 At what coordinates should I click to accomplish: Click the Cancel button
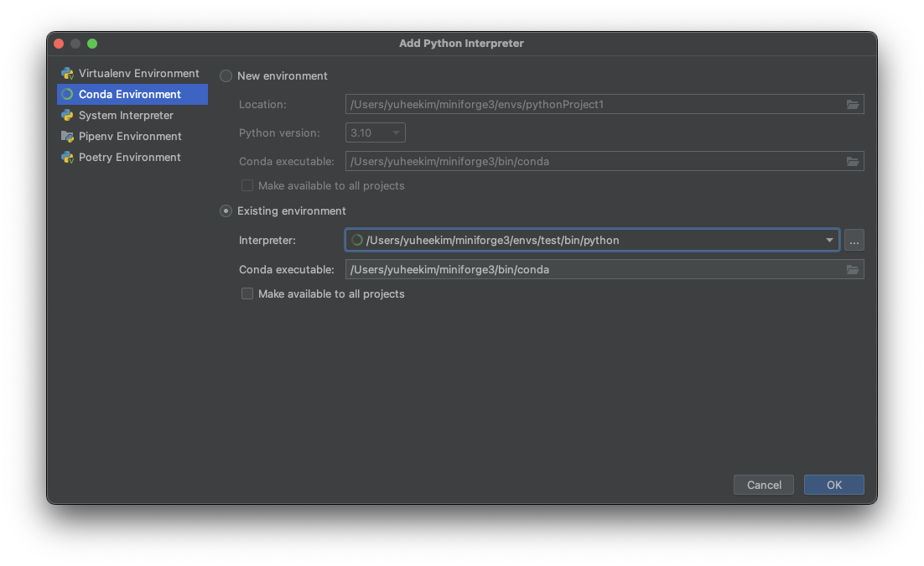pos(764,485)
